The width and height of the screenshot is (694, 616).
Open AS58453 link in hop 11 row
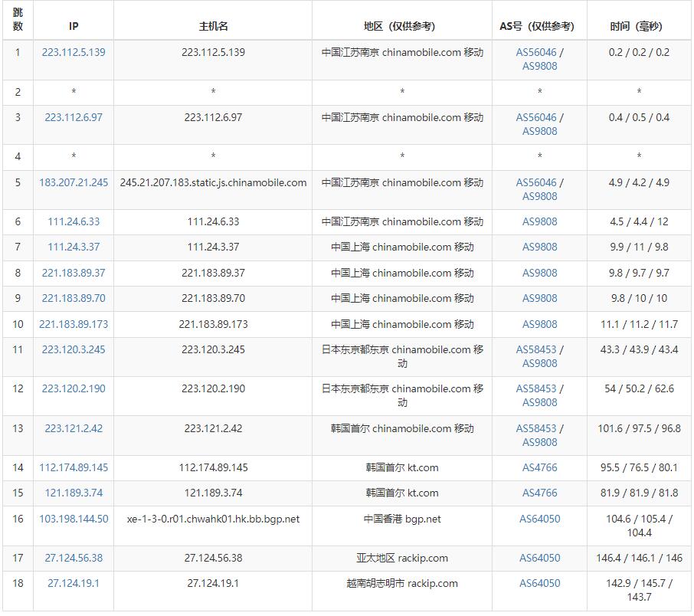(x=536, y=349)
